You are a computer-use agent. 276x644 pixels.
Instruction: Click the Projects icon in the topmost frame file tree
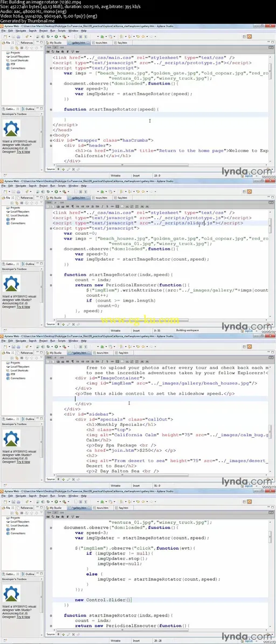pyautogui.click(x=8, y=53)
